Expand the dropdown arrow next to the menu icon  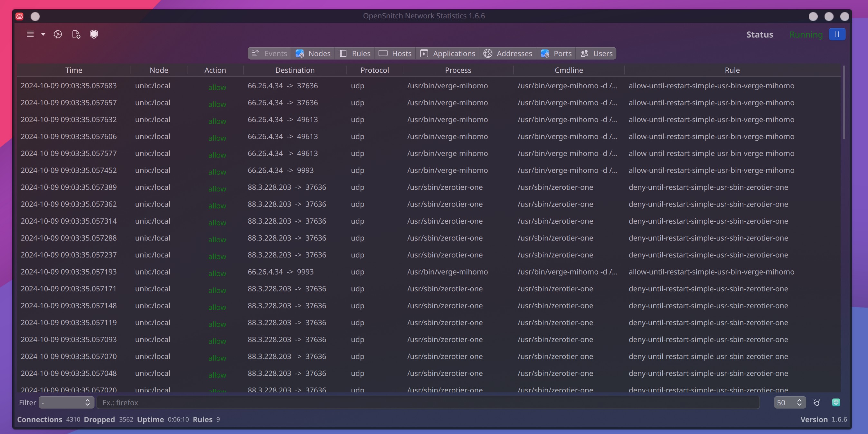(x=43, y=34)
